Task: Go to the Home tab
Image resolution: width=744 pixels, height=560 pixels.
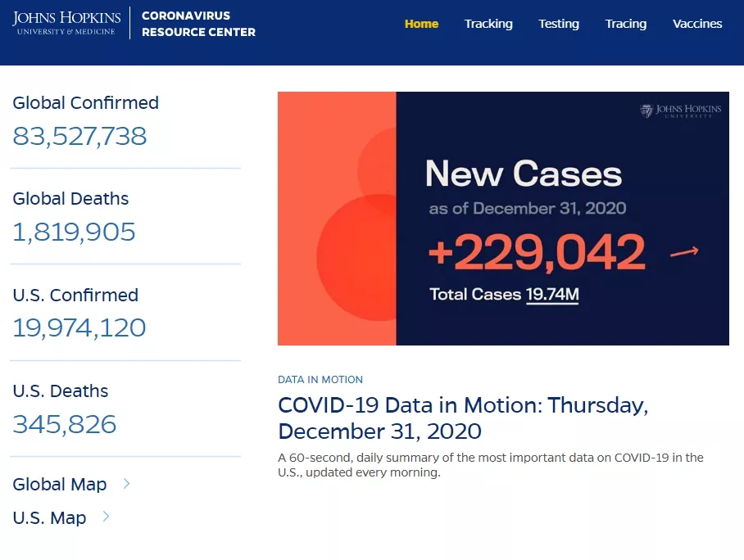Action: tap(421, 24)
